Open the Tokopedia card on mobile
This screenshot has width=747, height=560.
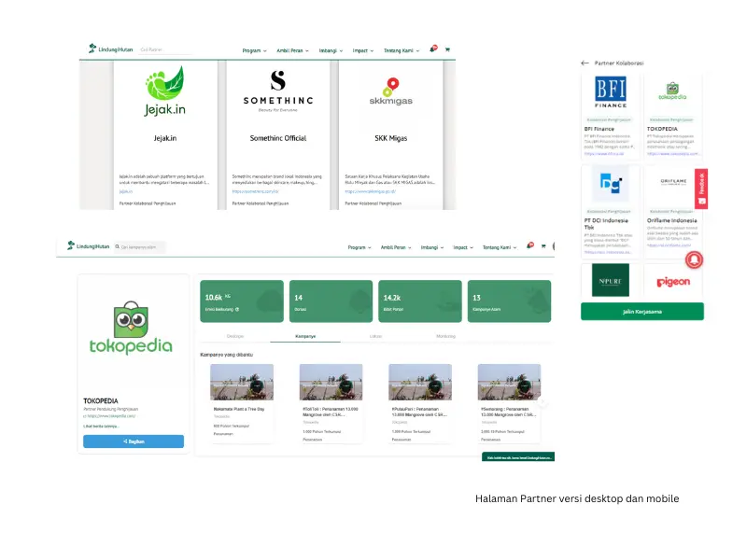(x=672, y=116)
